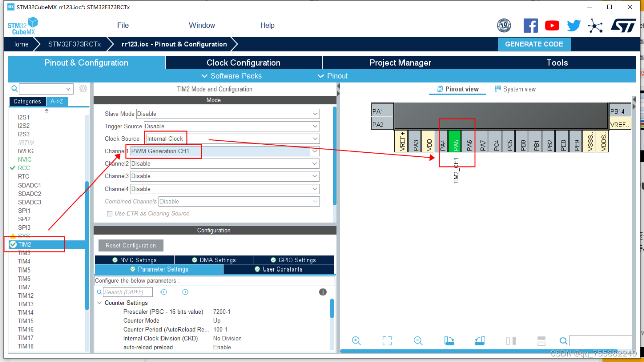This screenshot has width=644, height=362.
Task: Go to the previous parameter search result
Action: pos(164,292)
